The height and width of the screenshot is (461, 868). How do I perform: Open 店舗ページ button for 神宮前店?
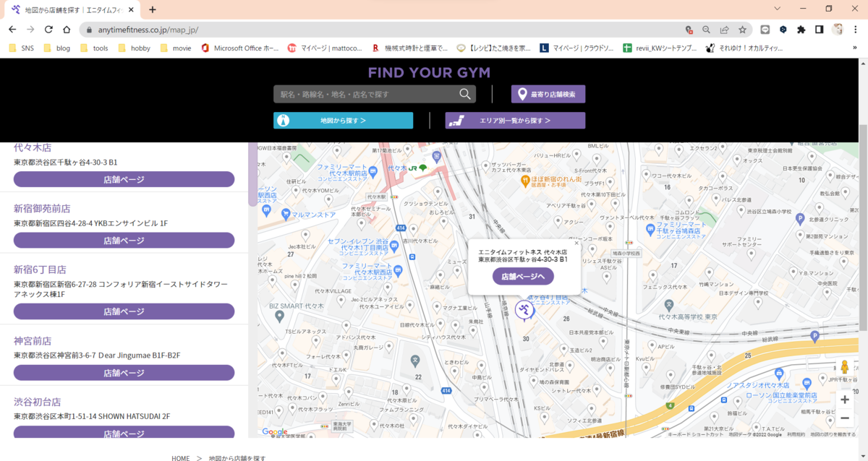pyautogui.click(x=124, y=373)
